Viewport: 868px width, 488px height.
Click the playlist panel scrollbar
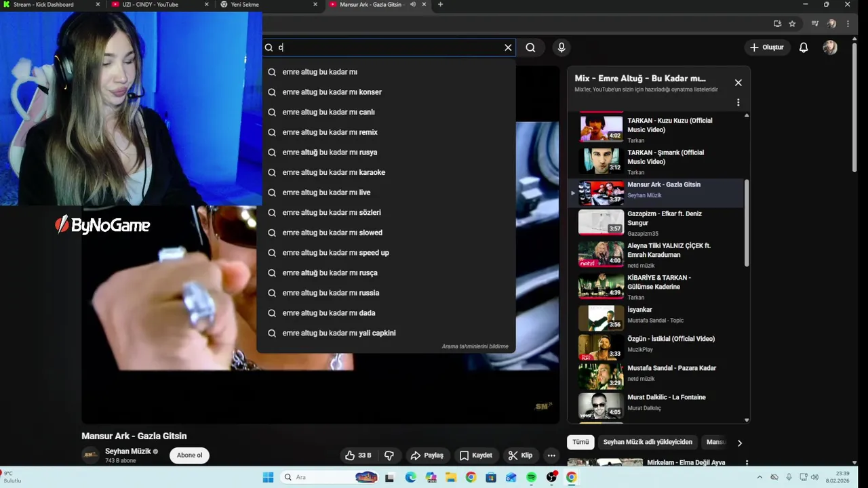pos(747,222)
